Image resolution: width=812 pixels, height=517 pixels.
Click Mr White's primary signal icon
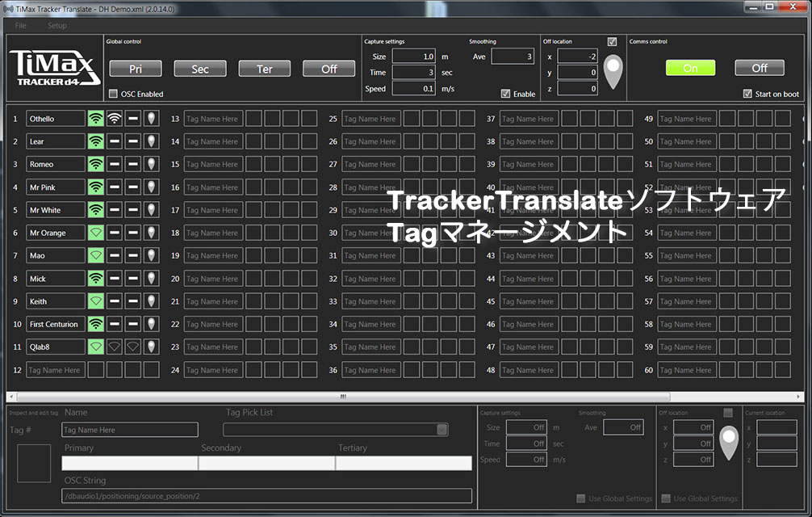tap(96, 210)
